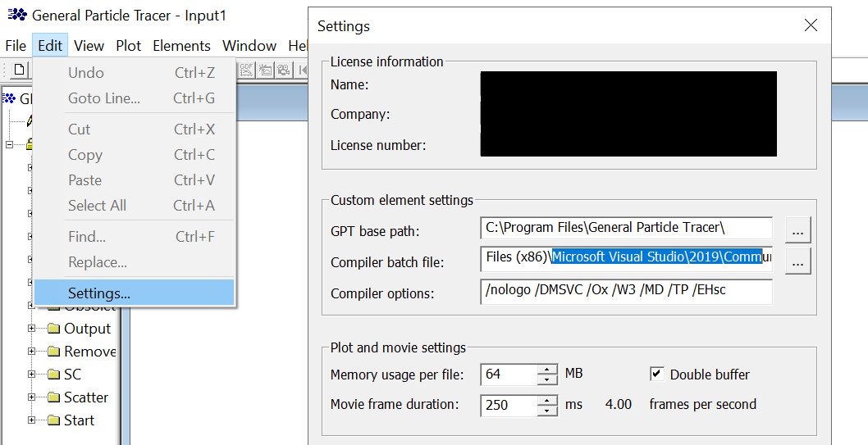Image resolution: width=868 pixels, height=445 pixels.
Task: Close the Settings dialog
Action: (811, 25)
